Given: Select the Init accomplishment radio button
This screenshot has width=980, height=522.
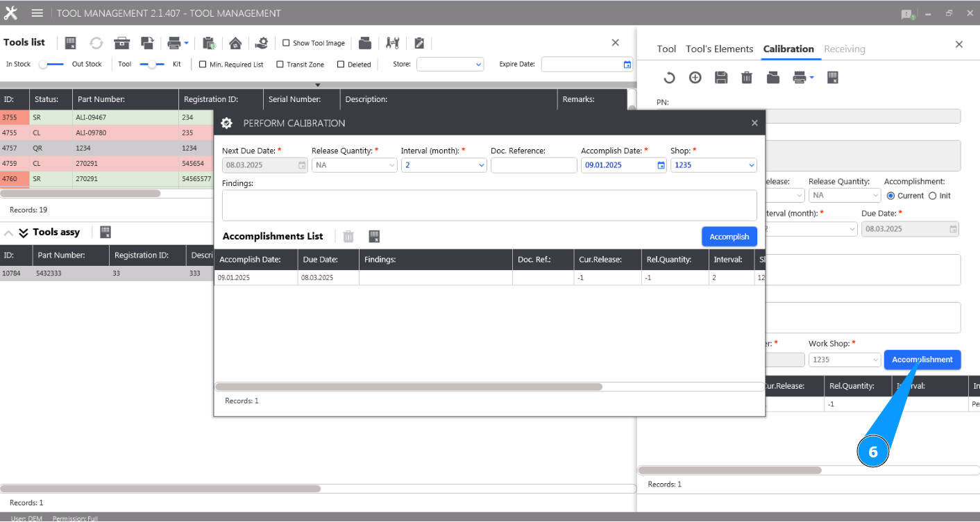Looking at the screenshot, I should click(x=932, y=196).
